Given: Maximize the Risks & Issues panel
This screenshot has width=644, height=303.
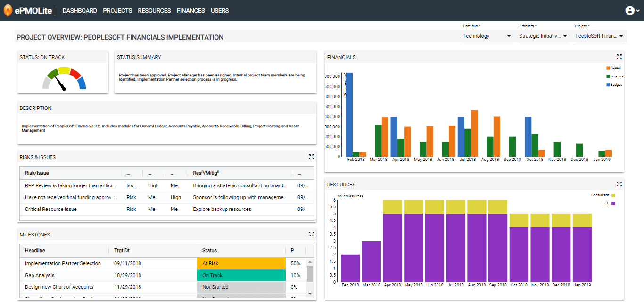Looking at the screenshot, I should click(311, 157).
